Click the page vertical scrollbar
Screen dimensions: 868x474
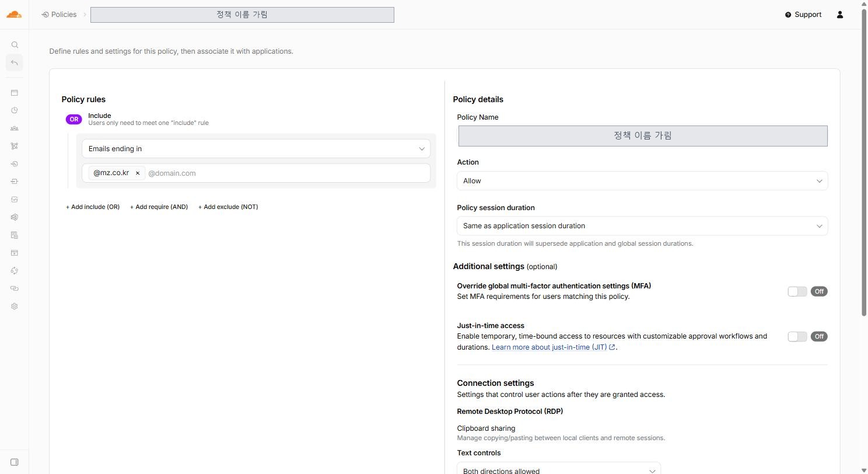click(864, 163)
